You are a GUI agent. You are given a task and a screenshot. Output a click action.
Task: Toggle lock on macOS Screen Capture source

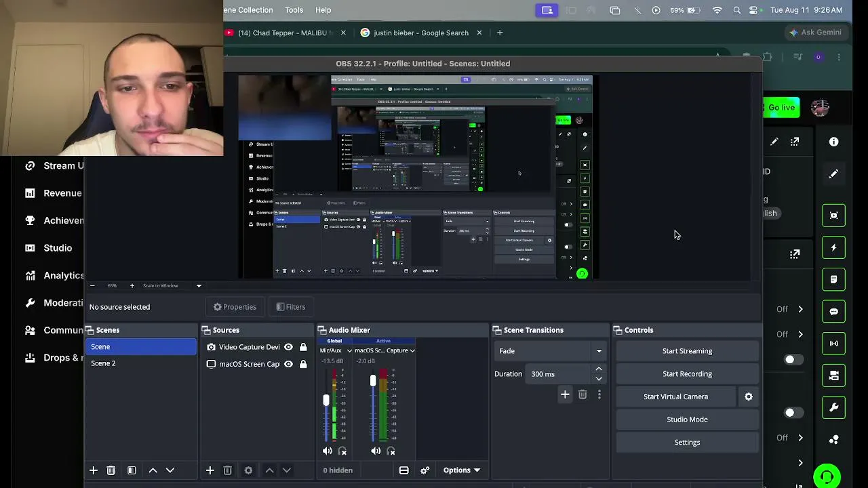pyautogui.click(x=303, y=364)
